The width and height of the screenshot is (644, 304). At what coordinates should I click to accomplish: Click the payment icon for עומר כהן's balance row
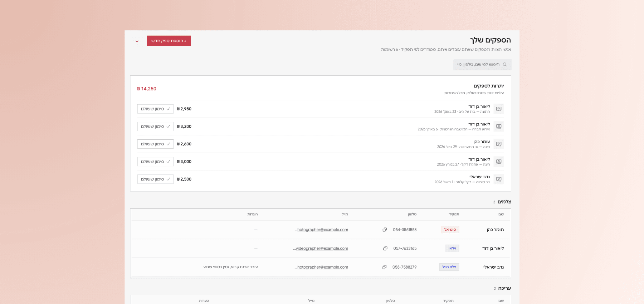[x=499, y=144]
